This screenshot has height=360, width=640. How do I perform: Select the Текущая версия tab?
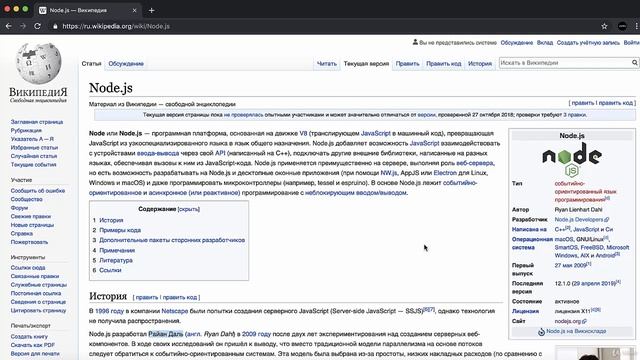click(366, 64)
